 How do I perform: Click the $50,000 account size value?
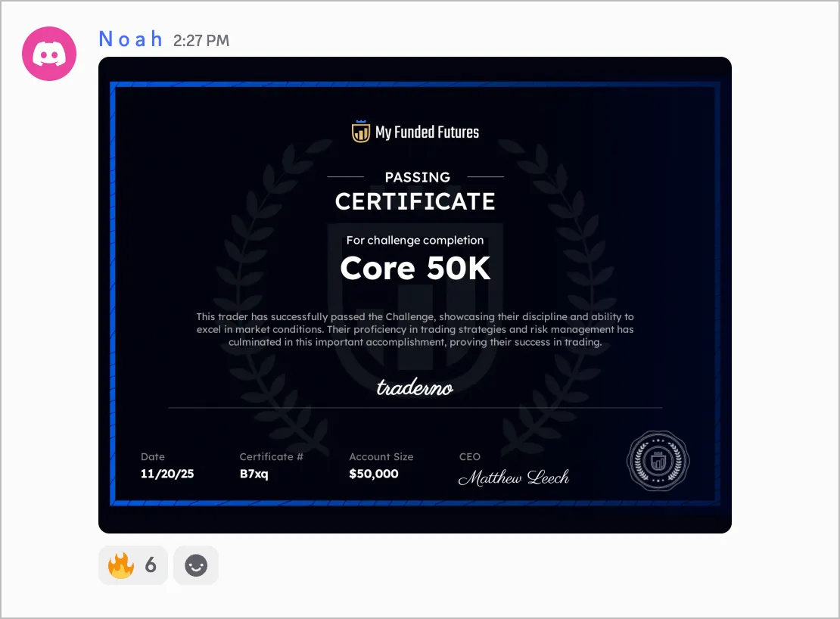tap(373, 474)
